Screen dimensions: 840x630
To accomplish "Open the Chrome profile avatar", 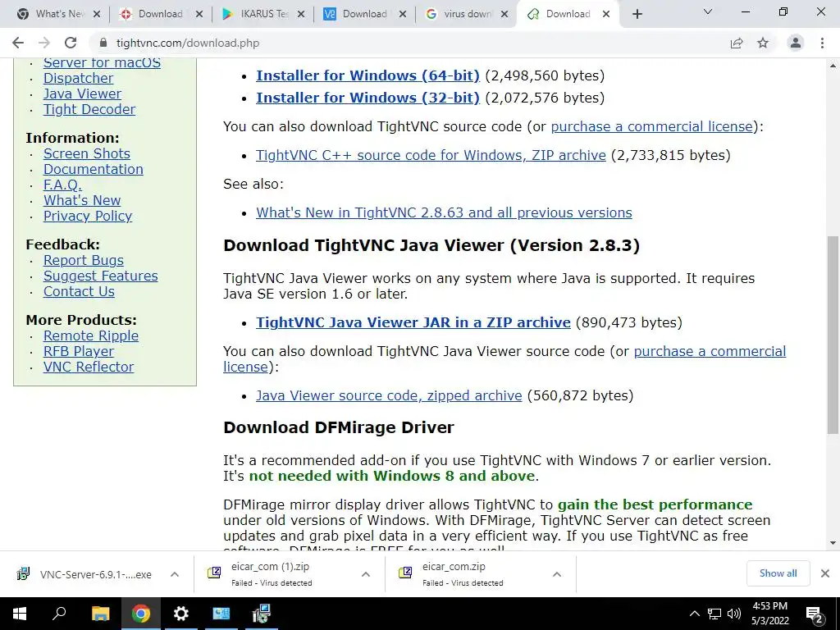I will (796, 43).
